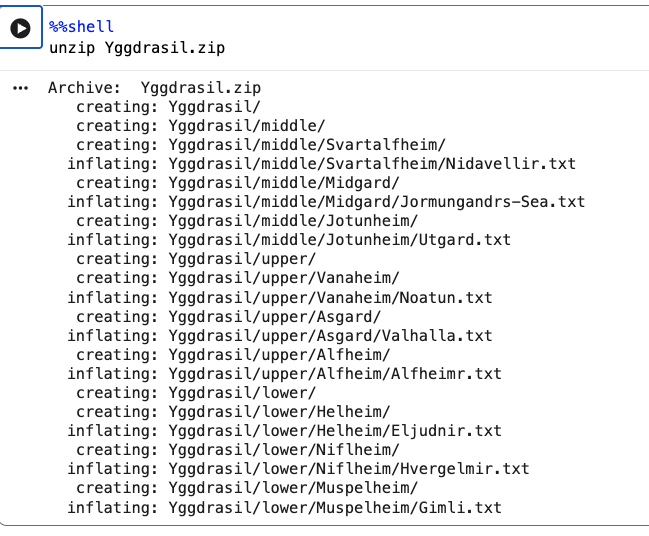
Task: Click the Archive: Yggdrasil.zip output line
Action: pyautogui.click(x=154, y=88)
